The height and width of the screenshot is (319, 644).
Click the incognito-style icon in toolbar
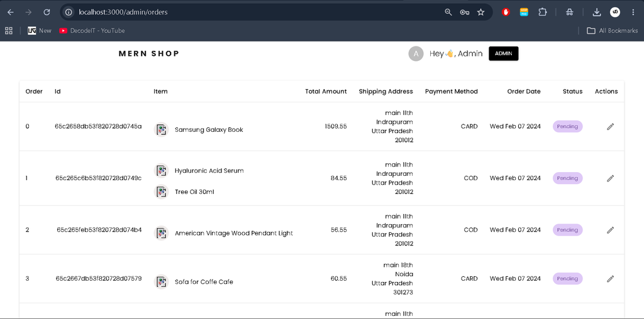point(569,13)
